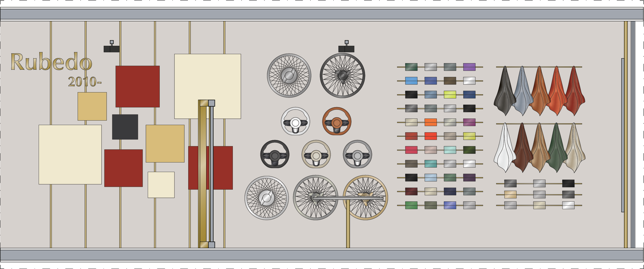The image size is (644, 269).
Task: Click the smallest cream square panel
Action: coord(161,185)
